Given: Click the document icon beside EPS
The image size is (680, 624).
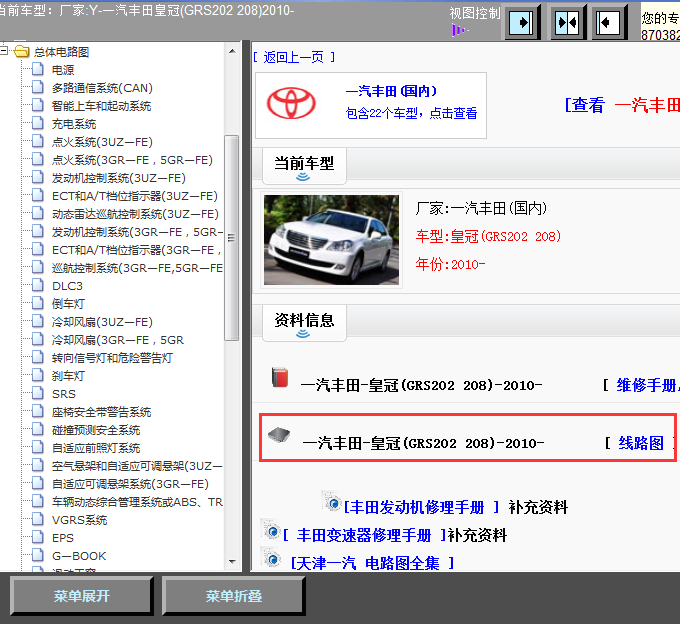Looking at the screenshot, I should pyautogui.click(x=38, y=537).
